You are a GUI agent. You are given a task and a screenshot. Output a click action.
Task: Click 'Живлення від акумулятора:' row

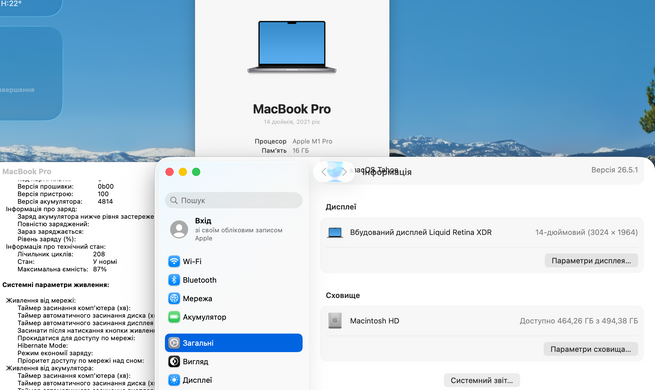[49, 368]
